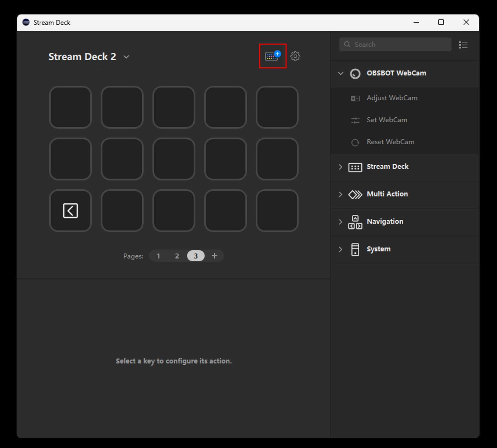Screen dimensions: 497x448
Task: Click the search magnifier icon
Action: [347, 44]
